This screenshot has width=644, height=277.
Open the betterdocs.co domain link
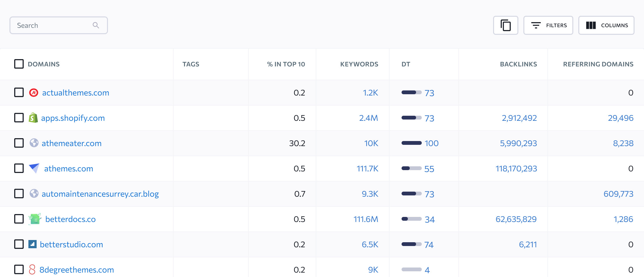[x=70, y=219]
